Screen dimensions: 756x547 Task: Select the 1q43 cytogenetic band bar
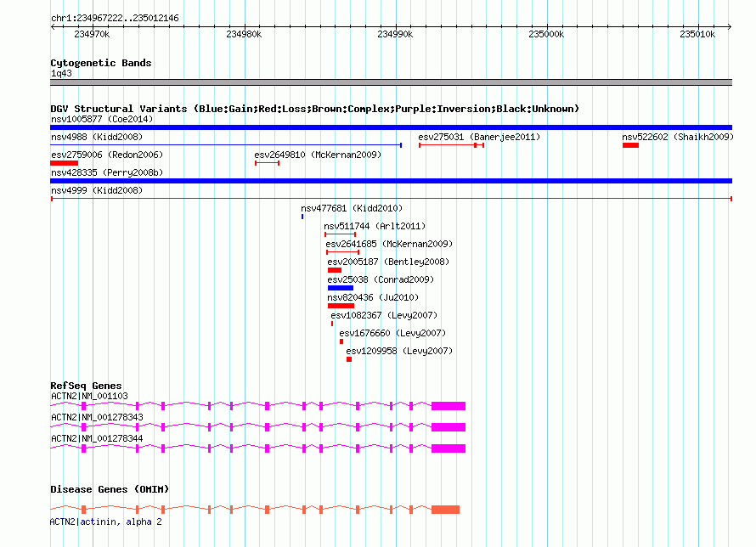click(391, 83)
